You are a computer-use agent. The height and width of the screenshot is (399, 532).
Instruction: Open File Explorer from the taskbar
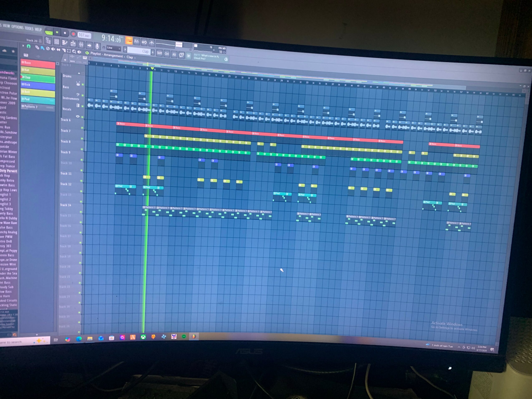pos(90,338)
